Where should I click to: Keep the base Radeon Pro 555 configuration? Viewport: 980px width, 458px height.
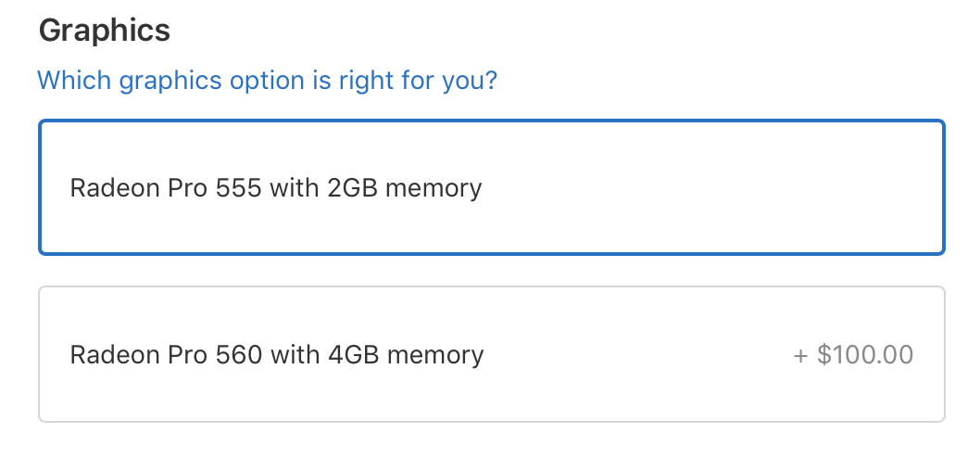(x=491, y=187)
